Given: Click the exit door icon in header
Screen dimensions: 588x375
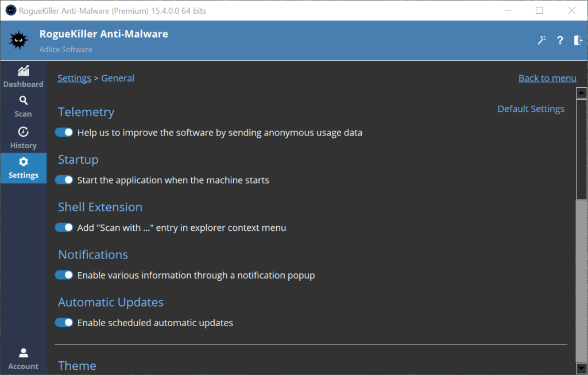Looking at the screenshot, I should tap(578, 40).
